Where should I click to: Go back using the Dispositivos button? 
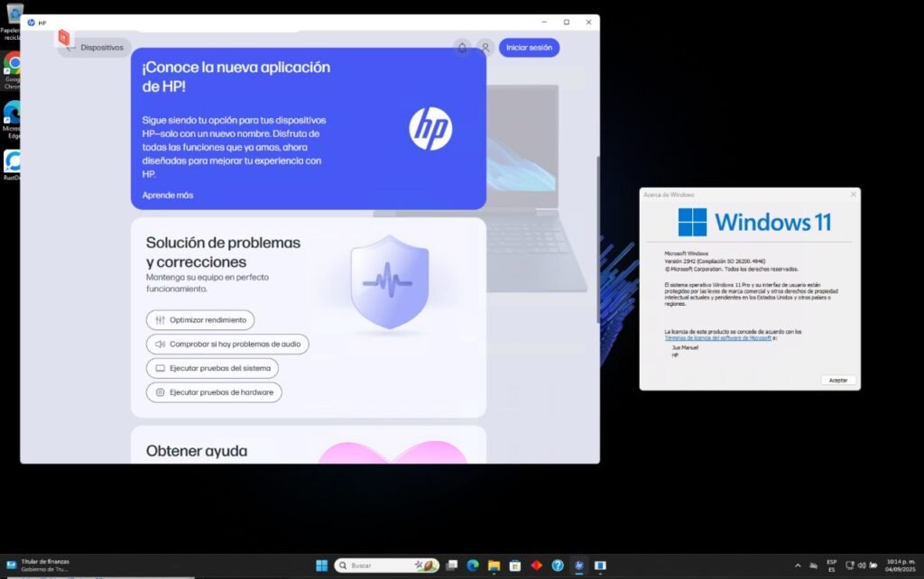pos(95,48)
